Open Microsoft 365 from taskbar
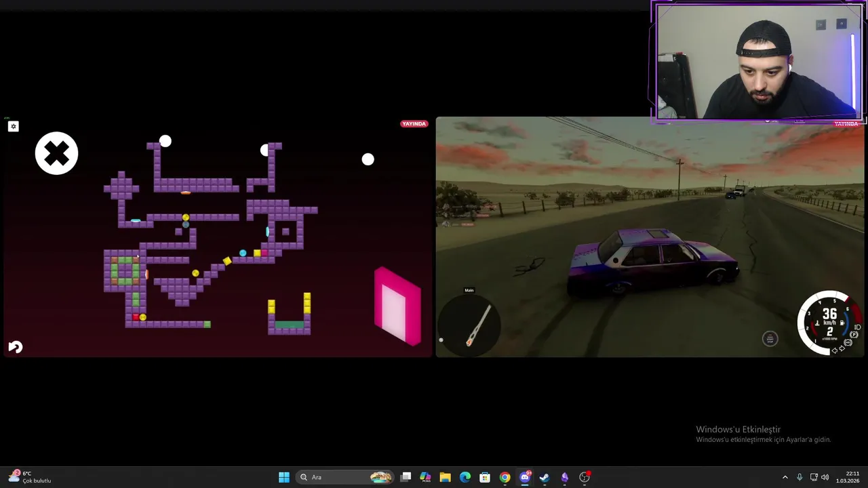The image size is (868, 488). 425,477
